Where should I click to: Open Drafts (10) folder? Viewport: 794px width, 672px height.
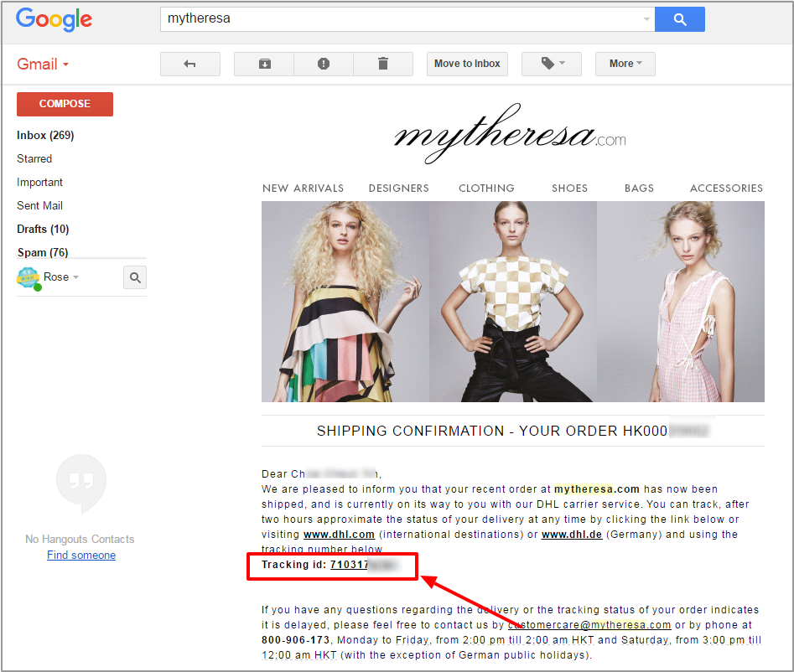(43, 229)
